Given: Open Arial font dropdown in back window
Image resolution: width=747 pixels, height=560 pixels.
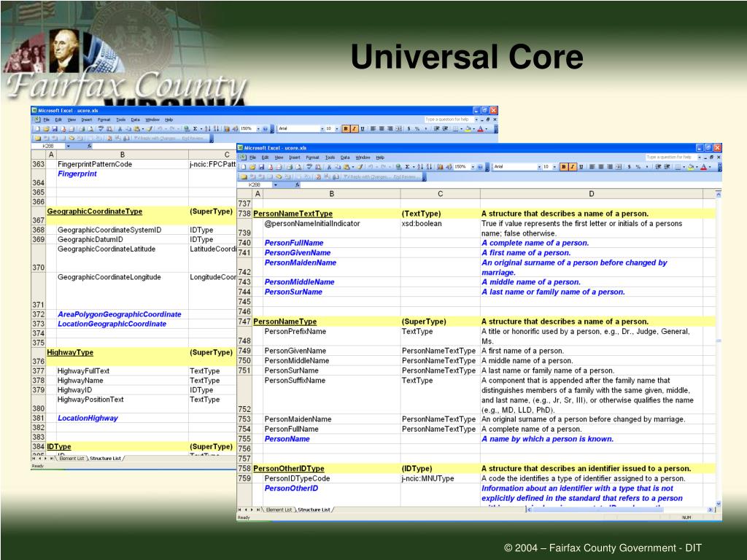Looking at the screenshot, I should pos(322,128).
